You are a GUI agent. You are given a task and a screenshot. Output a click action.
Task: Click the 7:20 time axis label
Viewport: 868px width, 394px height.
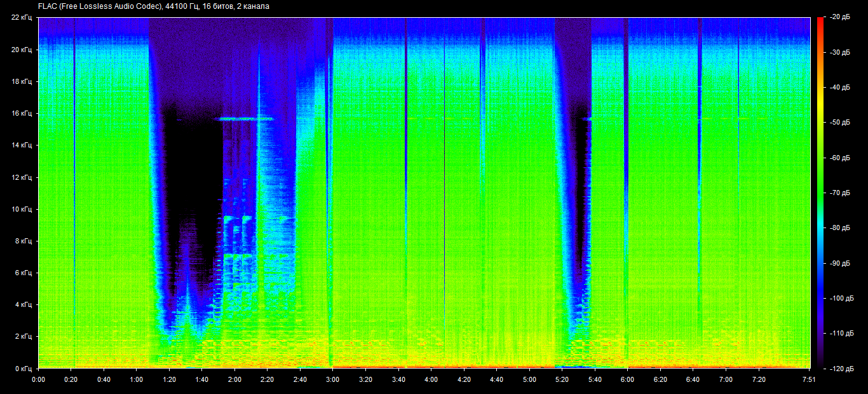pyautogui.click(x=759, y=379)
